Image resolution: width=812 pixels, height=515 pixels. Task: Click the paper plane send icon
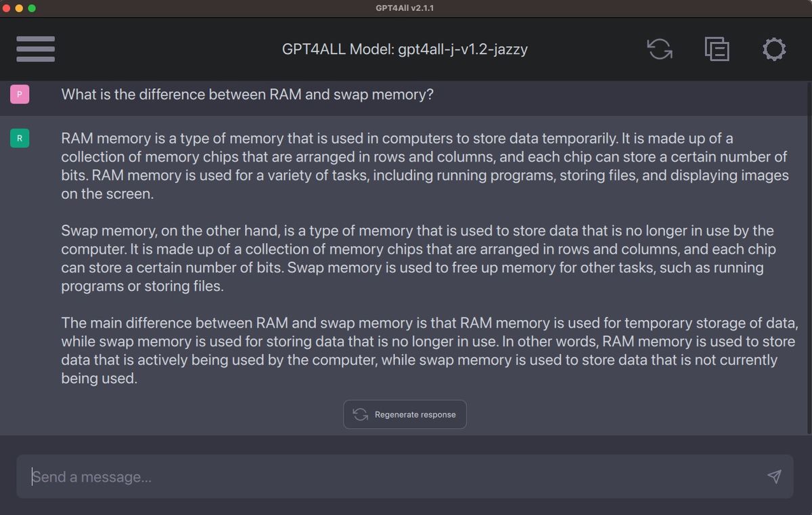[774, 476]
